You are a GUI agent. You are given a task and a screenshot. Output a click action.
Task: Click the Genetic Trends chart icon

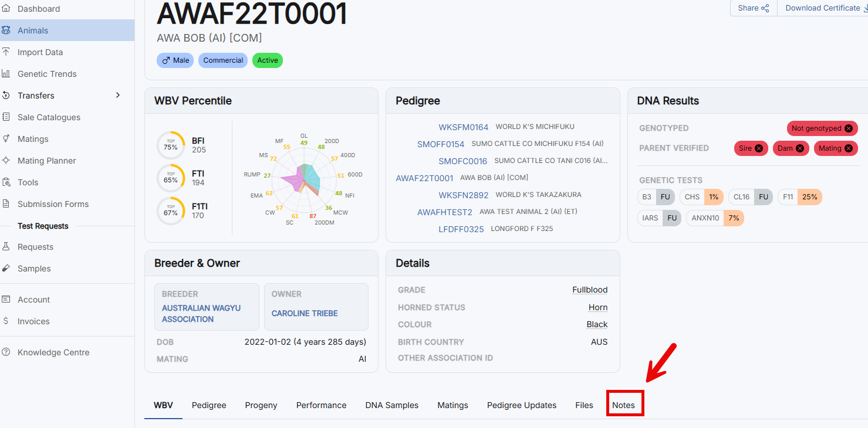6,74
